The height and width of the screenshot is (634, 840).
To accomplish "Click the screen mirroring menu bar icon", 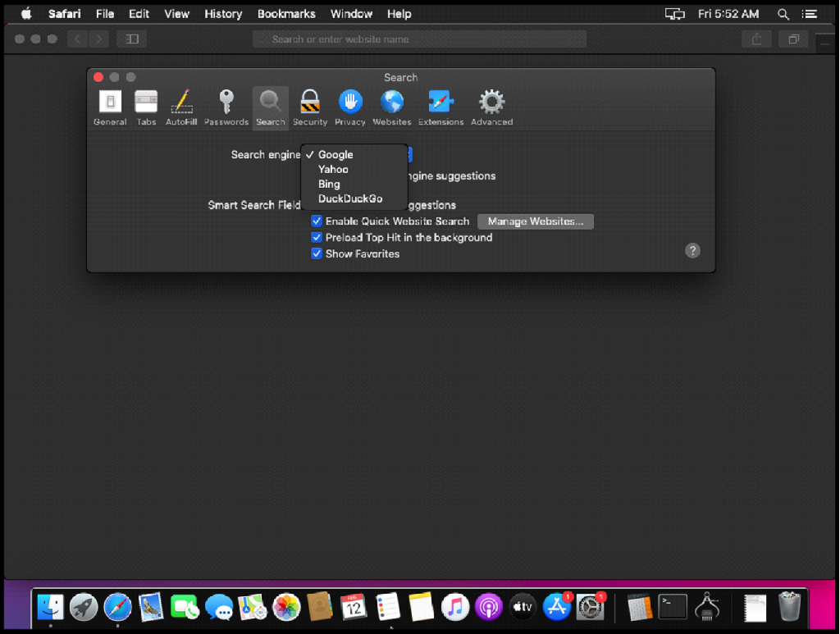I will pos(674,14).
